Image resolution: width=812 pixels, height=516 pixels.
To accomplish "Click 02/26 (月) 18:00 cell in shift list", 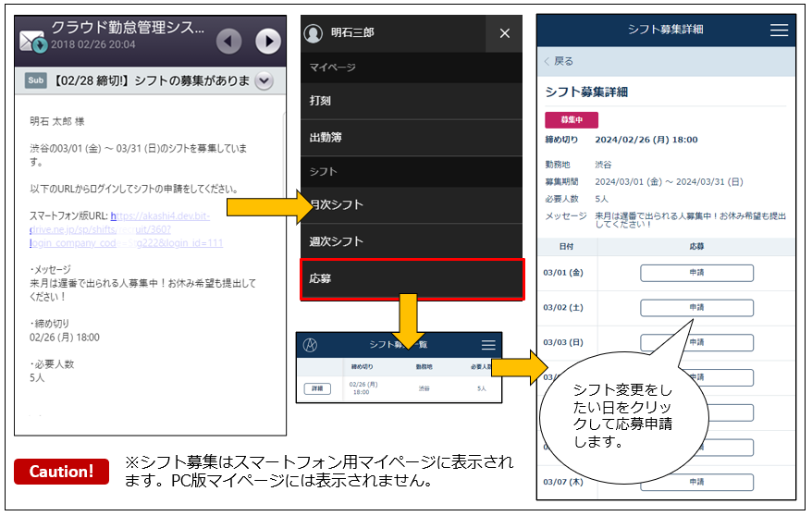I will [363, 388].
